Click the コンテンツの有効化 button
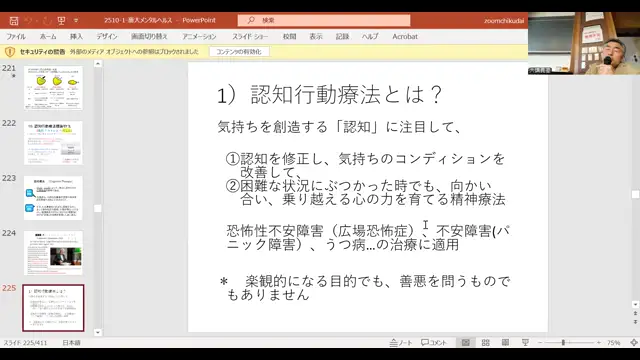Viewport: 640px width, 360px height. click(x=239, y=52)
